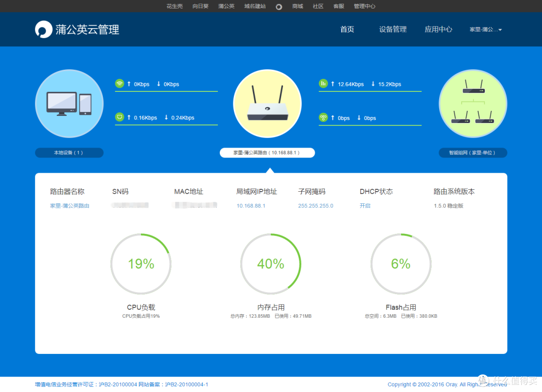The height and width of the screenshot is (392, 542).
Task: Expand the 家里-蒲公... account dropdown
Action: [486, 30]
